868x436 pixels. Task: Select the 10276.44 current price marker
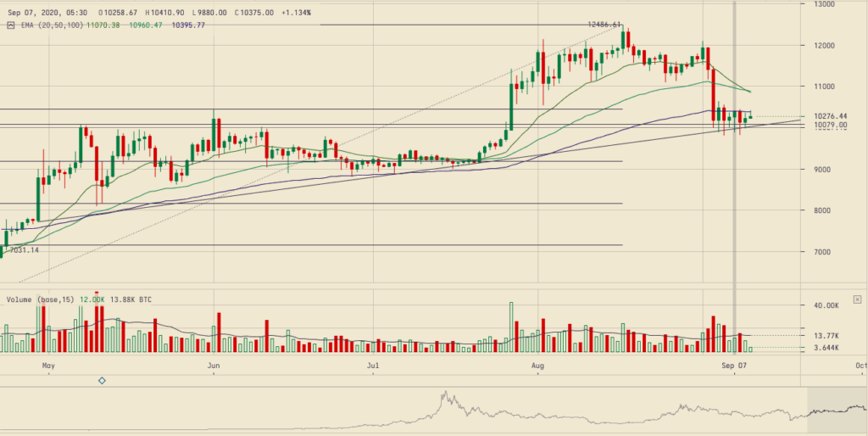[831, 116]
